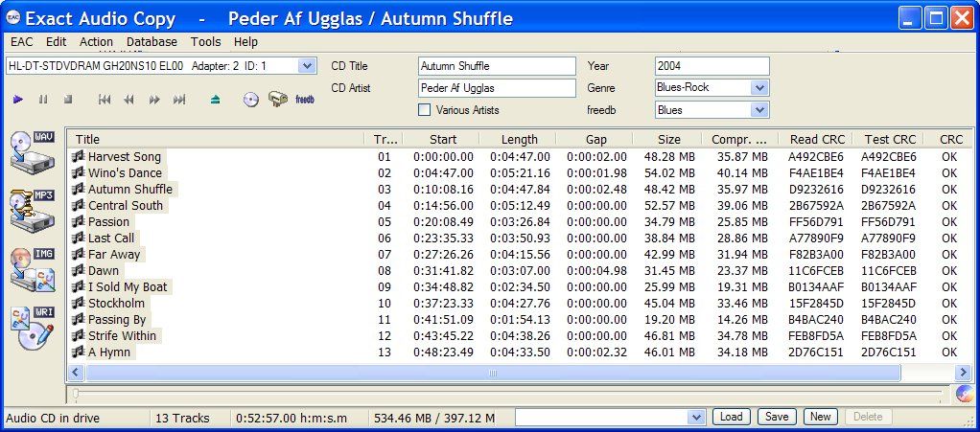Skip to next track in playback controls
980x432 pixels.
[x=179, y=99]
